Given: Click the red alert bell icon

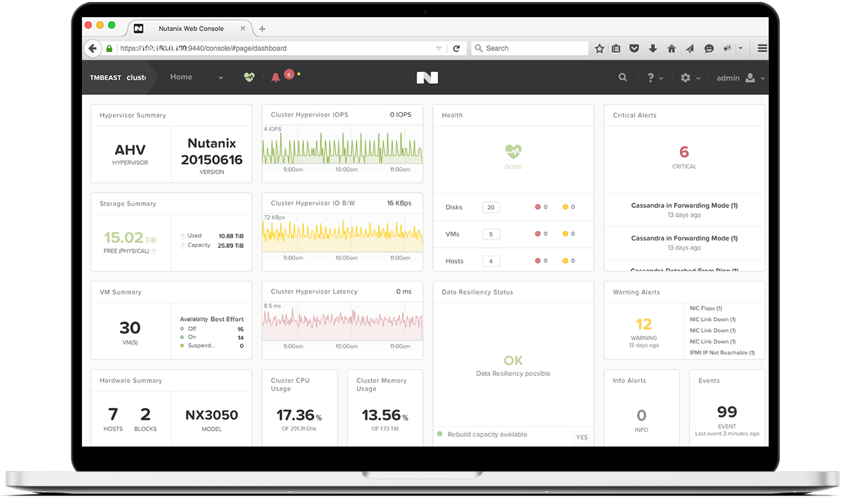Looking at the screenshot, I should [275, 77].
